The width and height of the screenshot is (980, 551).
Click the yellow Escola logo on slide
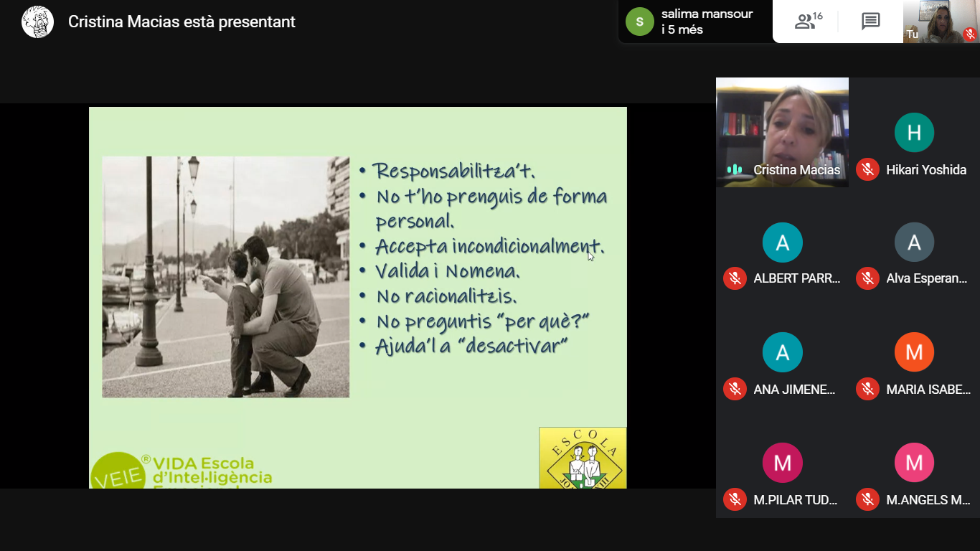click(583, 458)
